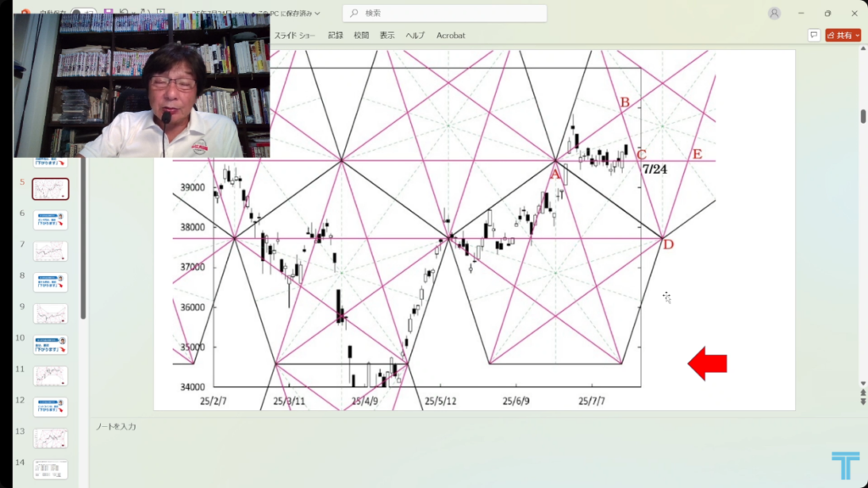
Task: Open the スライド ショー ribbon tab
Action: 294,36
